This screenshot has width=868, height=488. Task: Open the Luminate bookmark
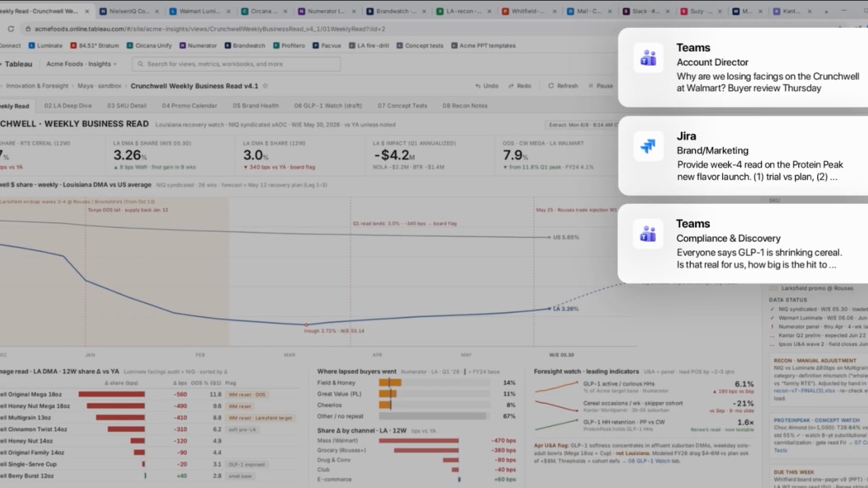pos(46,45)
